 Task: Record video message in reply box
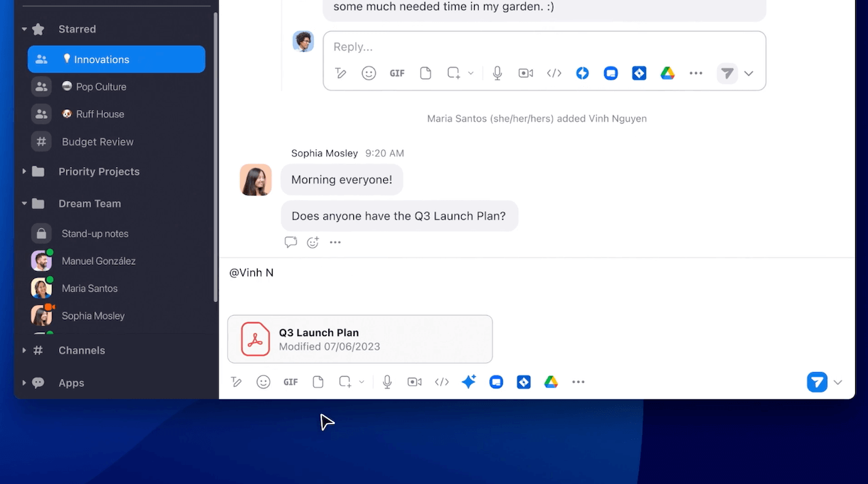526,73
